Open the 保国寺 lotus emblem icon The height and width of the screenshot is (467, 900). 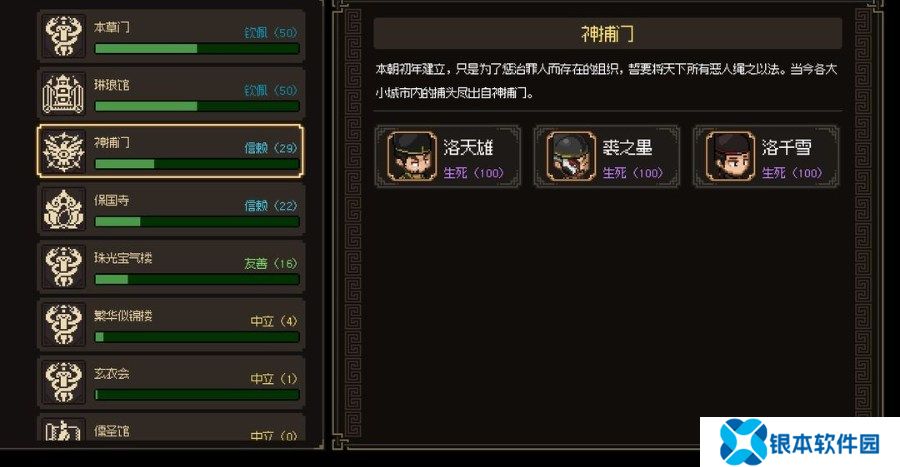(x=64, y=209)
